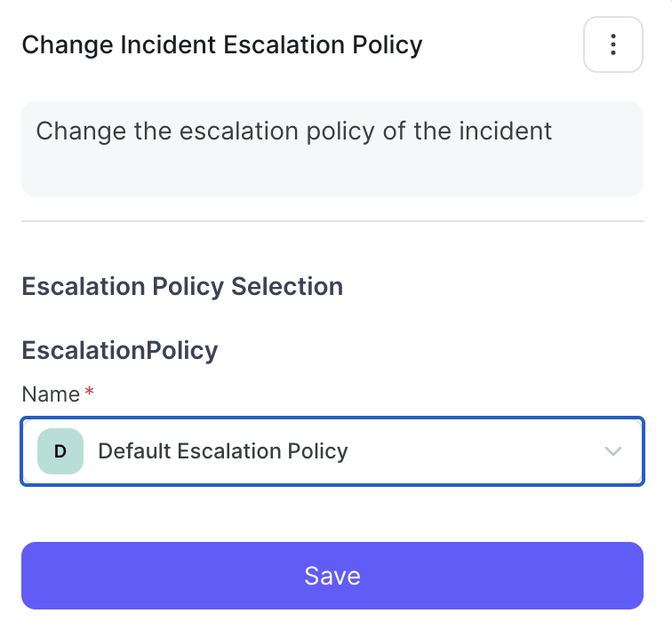Click the word "Selection" in section heading

tap(287, 286)
